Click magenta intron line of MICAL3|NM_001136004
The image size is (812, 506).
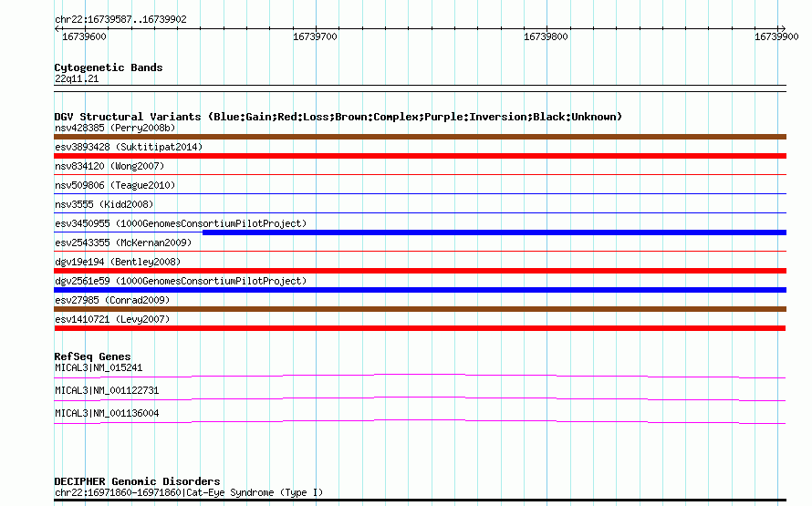420,421
